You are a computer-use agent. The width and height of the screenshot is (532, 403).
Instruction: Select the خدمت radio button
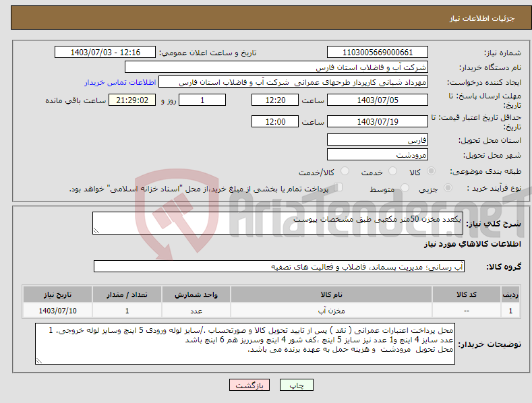392,171
